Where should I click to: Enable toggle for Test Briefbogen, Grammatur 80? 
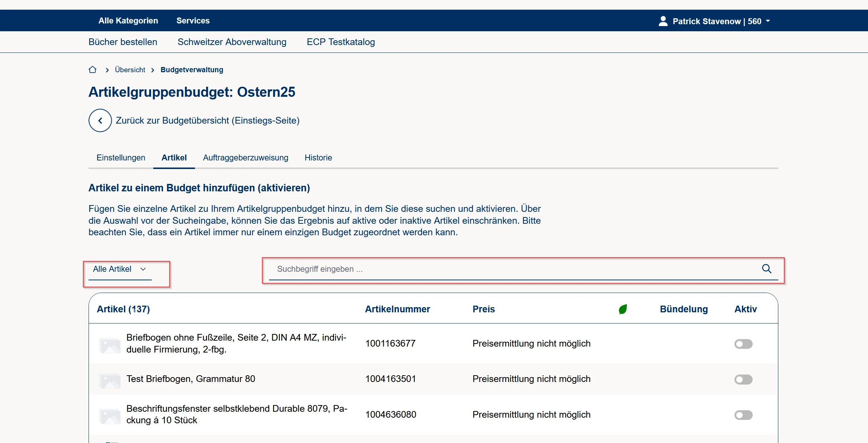coord(743,379)
